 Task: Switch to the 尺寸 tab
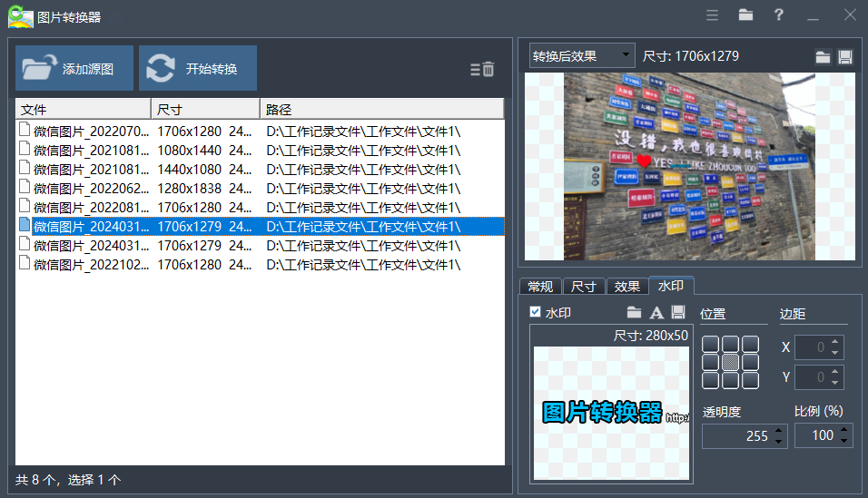click(583, 287)
